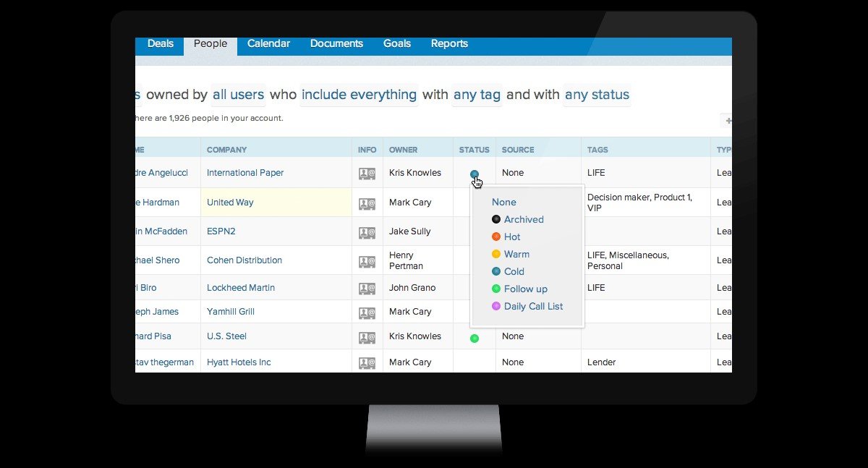Open the Calendar tab
Screen dimensions: 868x468
click(268, 43)
